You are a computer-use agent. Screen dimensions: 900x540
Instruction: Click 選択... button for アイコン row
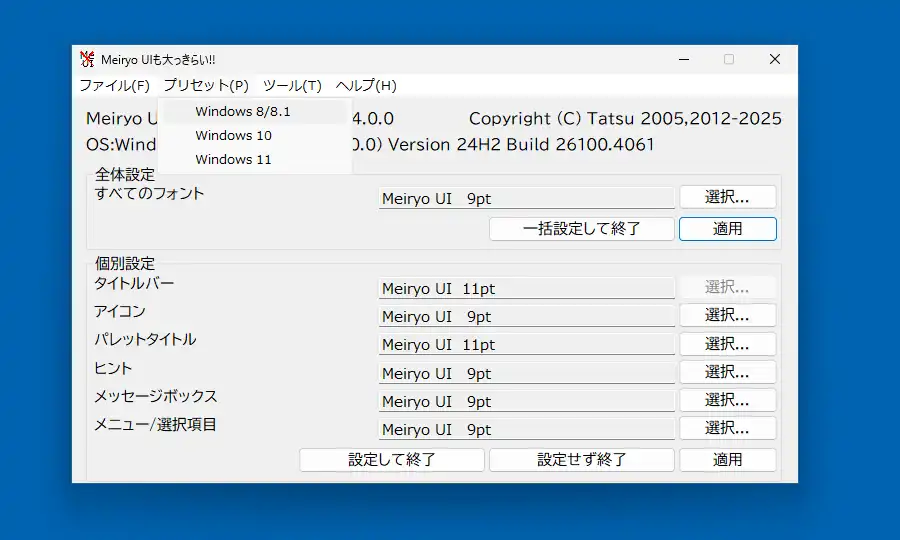tap(728, 315)
